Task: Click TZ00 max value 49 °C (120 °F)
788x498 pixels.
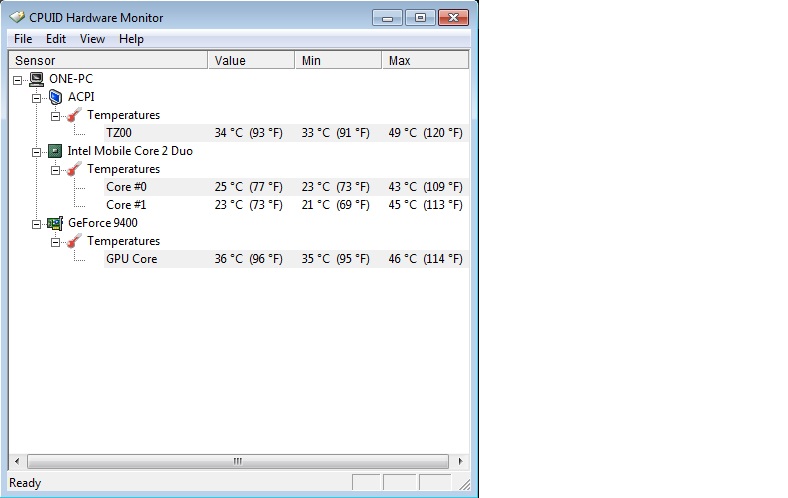Action: pos(425,133)
